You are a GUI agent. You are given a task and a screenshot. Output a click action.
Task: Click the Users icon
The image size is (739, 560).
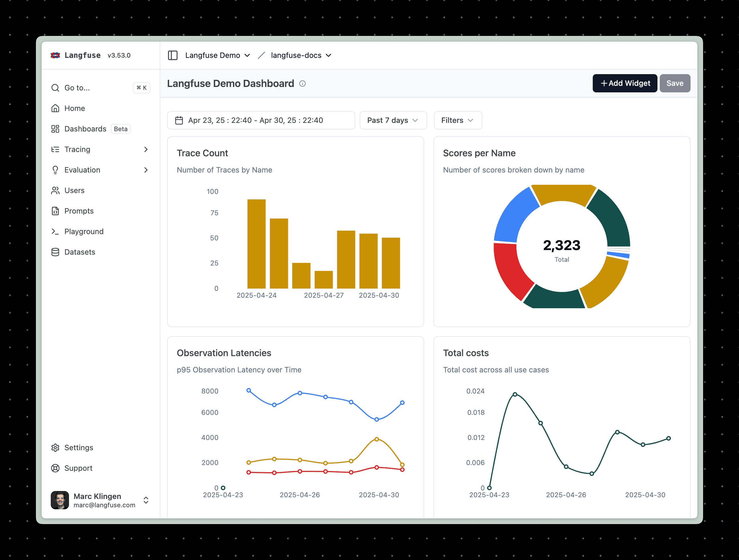click(56, 190)
